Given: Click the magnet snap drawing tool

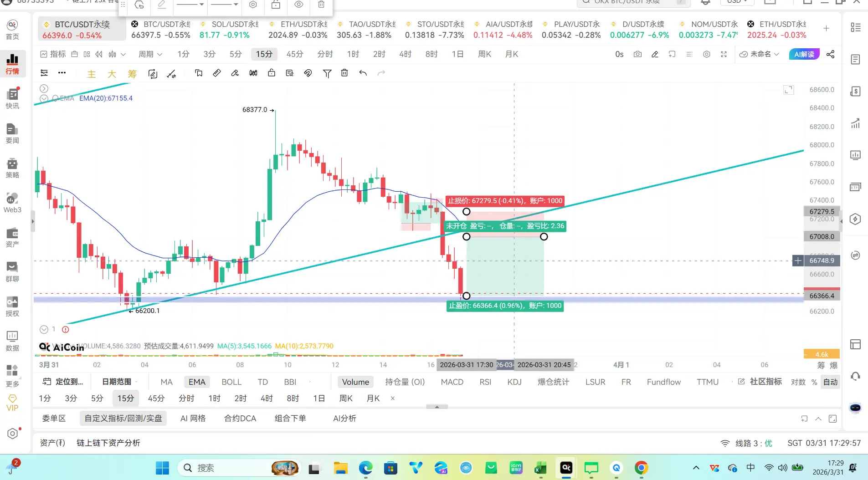Looking at the screenshot, I should pos(308,73).
